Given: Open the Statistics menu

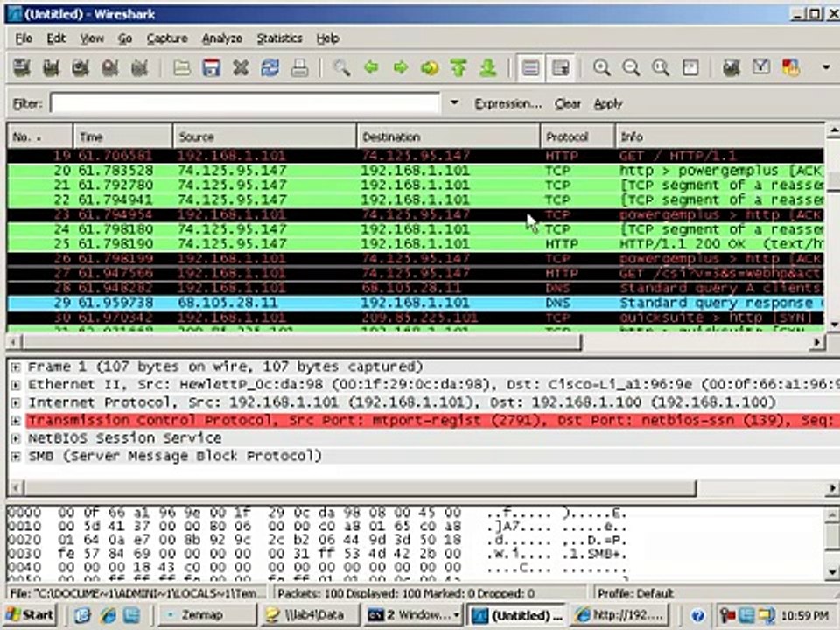Looking at the screenshot, I should pyautogui.click(x=279, y=38).
